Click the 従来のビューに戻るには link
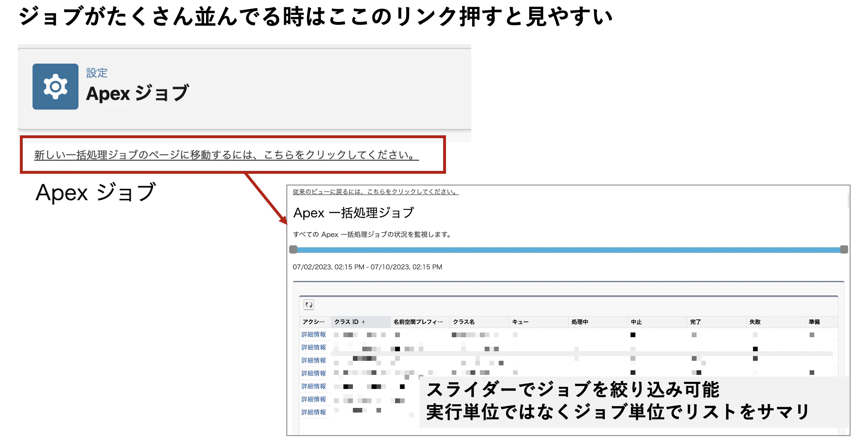Screen dimensions: 868x446 point(376,192)
